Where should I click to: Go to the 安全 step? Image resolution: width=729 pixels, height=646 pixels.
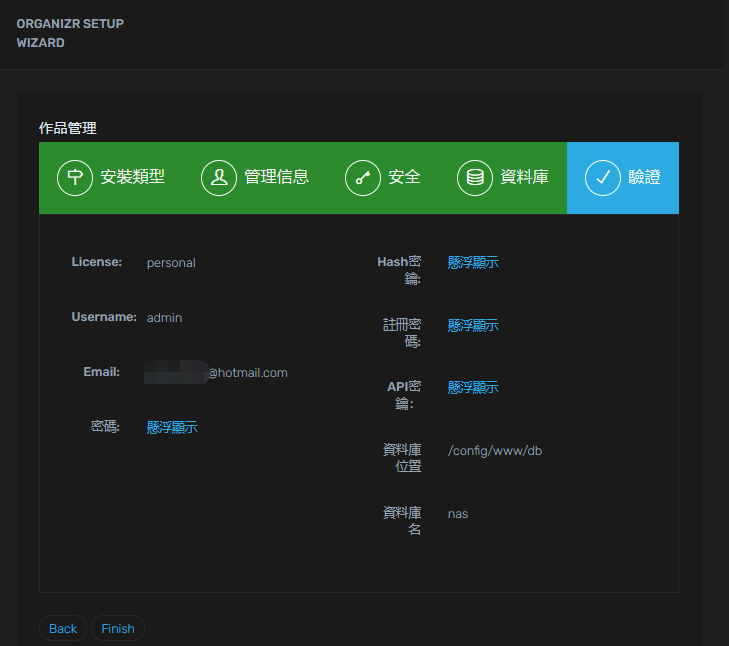383,178
